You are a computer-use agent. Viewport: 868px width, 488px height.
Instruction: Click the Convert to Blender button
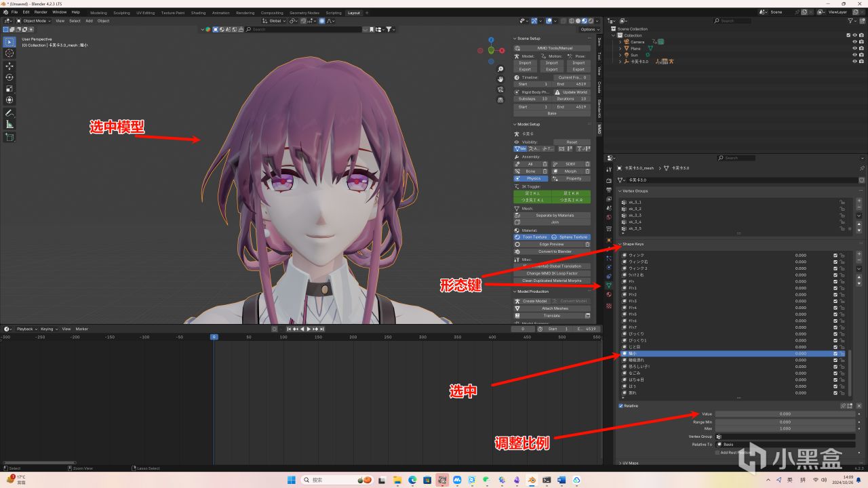552,251
